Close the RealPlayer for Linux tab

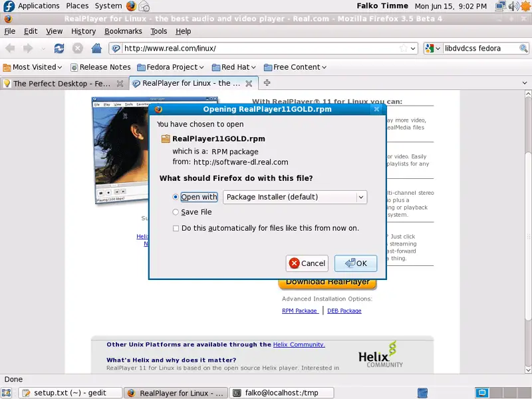[249, 84]
